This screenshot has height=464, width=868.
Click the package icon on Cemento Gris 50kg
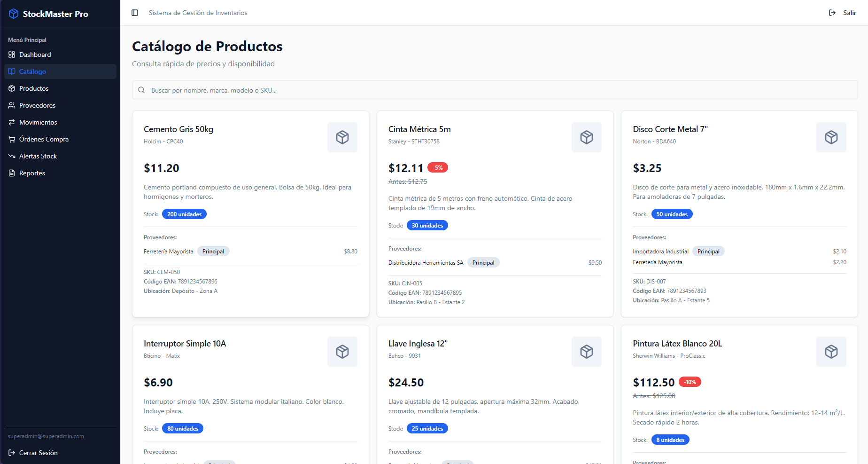pyautogui.click(x=342, y=137)
